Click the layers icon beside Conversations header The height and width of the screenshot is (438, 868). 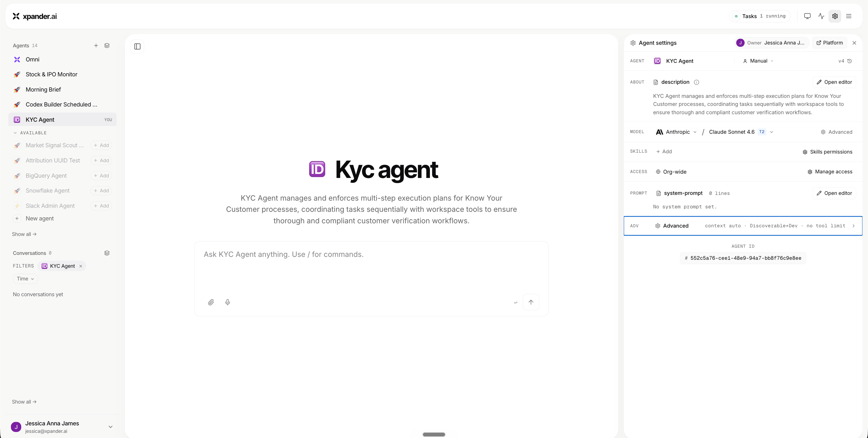tap(107, 253)
